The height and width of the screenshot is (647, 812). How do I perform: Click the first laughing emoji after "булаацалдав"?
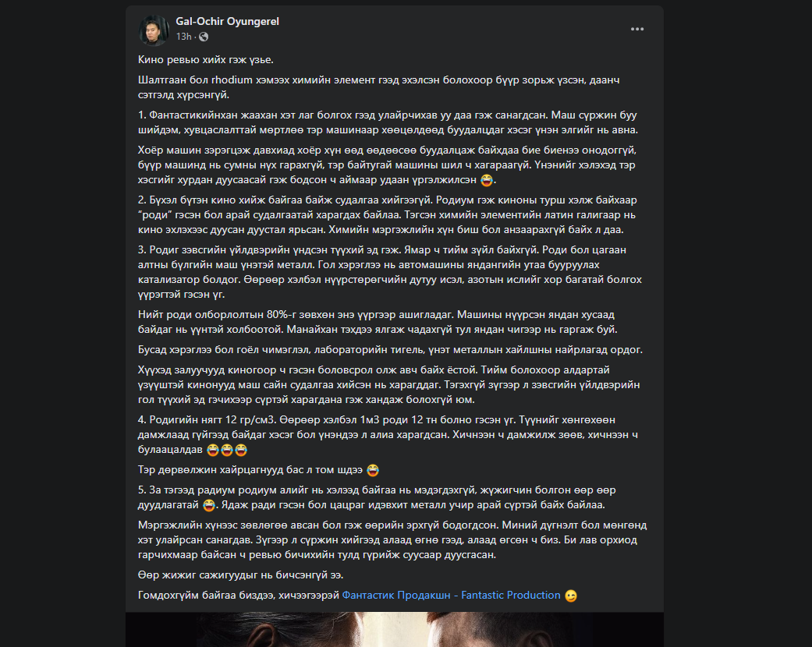pos(213,450)
